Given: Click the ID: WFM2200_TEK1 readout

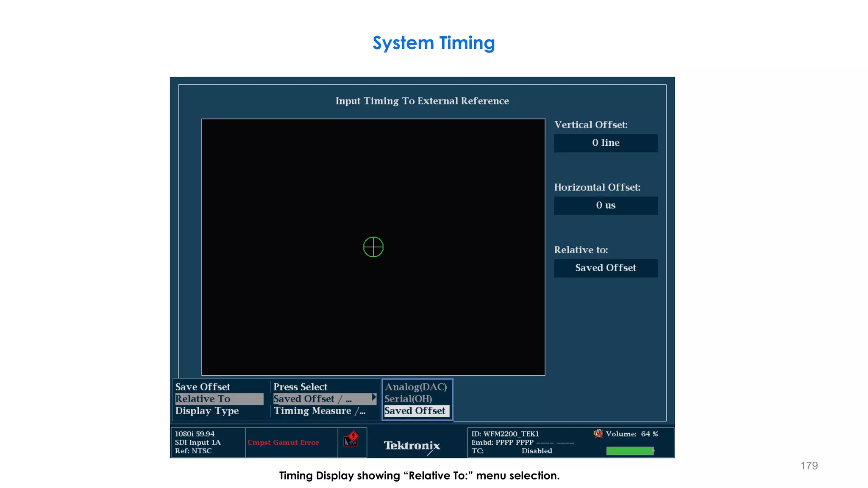Looking at the screenshot, I should pos(505,434).
